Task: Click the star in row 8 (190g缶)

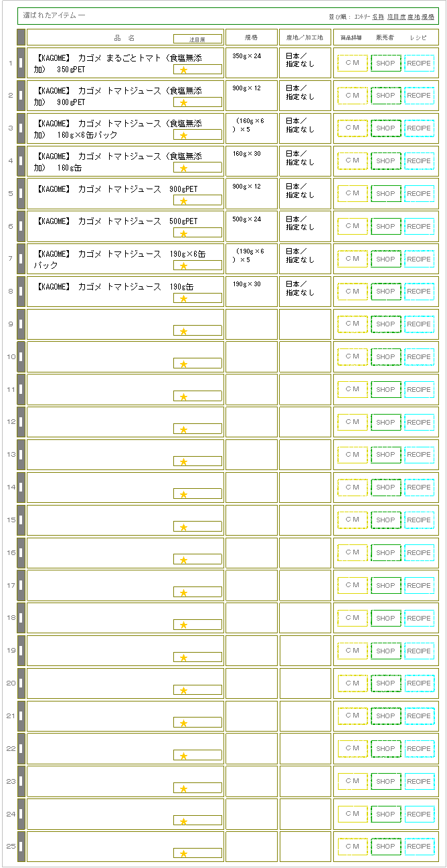Action: [183, 299]
